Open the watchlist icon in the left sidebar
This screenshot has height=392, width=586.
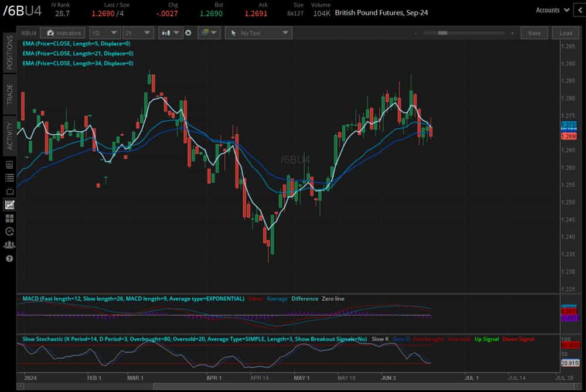point(8,178)
